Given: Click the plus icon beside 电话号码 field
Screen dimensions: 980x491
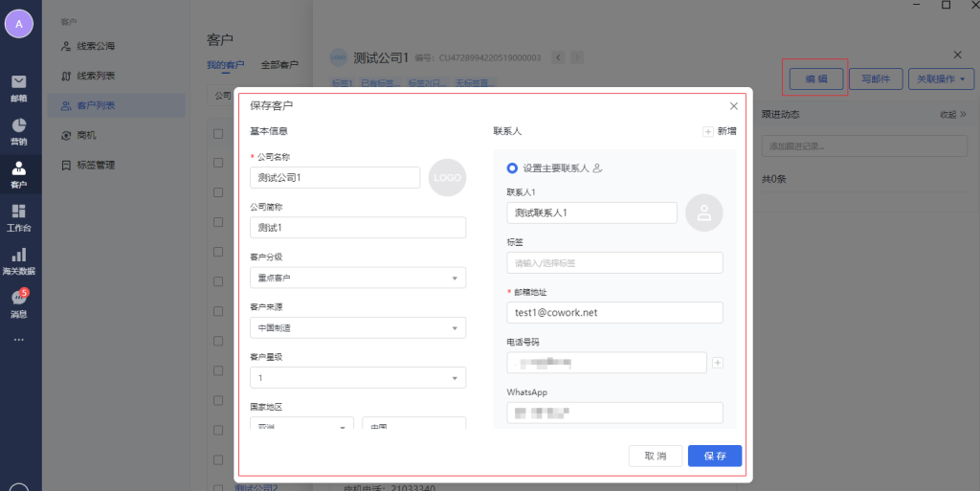Looking at the screenshot, I should (718, 363).
